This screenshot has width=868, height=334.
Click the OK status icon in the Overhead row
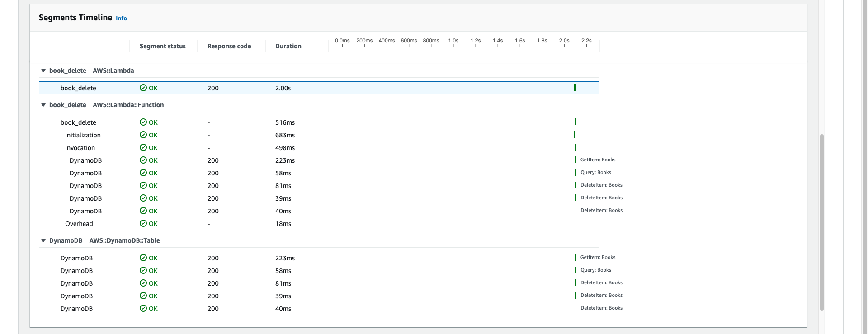(x=143, y=223)
